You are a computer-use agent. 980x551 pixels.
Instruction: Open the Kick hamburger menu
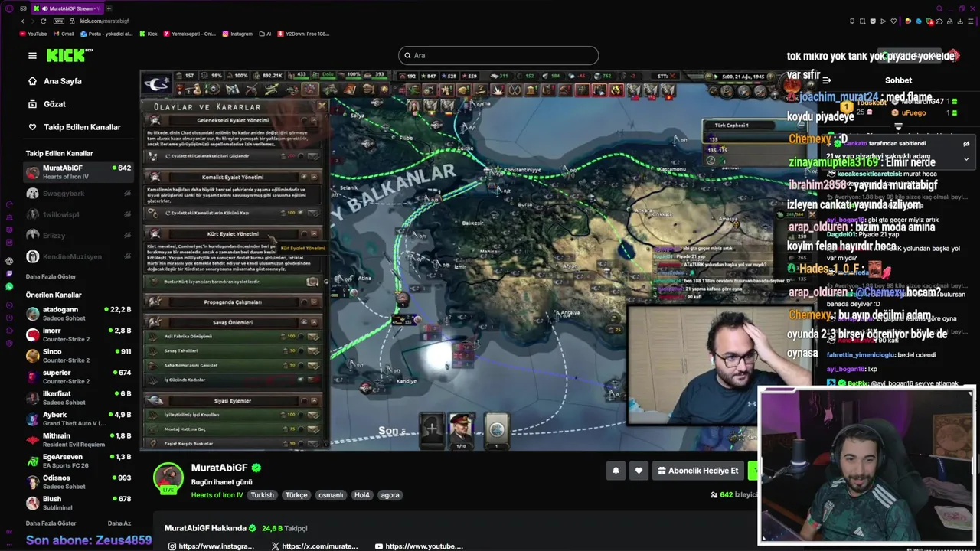click(32, 55)
